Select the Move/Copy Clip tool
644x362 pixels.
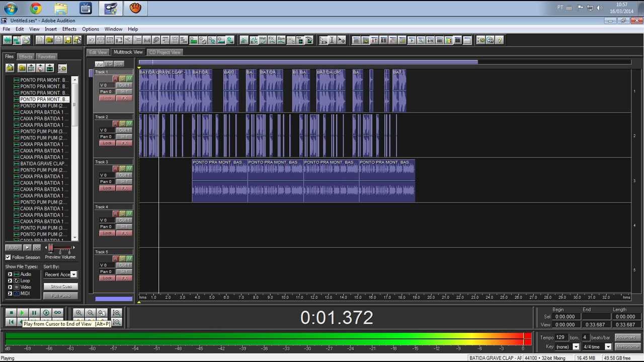coord(341,40)
